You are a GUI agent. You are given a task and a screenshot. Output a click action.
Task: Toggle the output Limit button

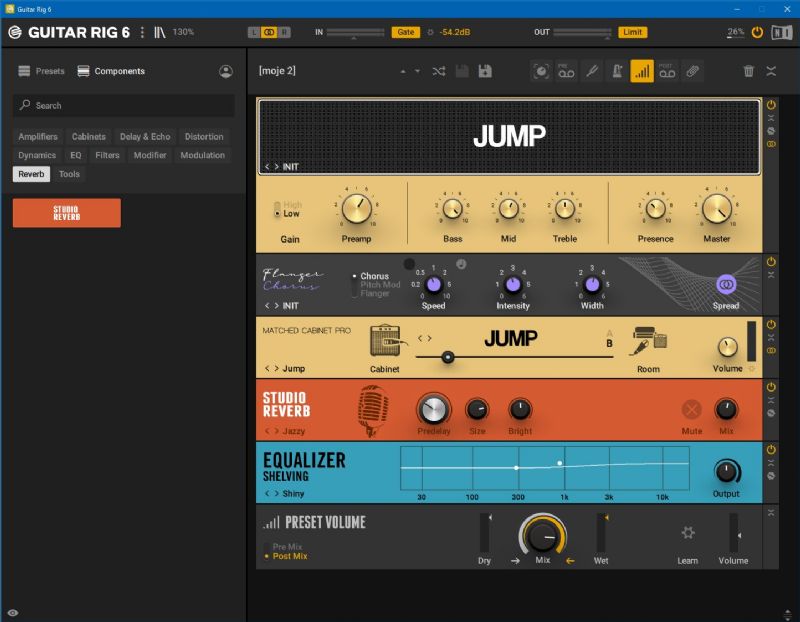(x=632, y=32)
